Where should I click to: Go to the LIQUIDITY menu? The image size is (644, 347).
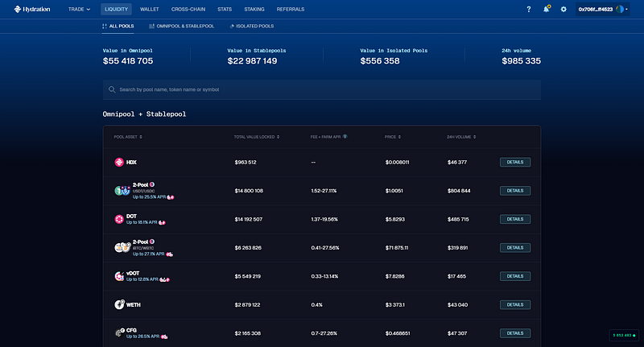pos(116,9)
